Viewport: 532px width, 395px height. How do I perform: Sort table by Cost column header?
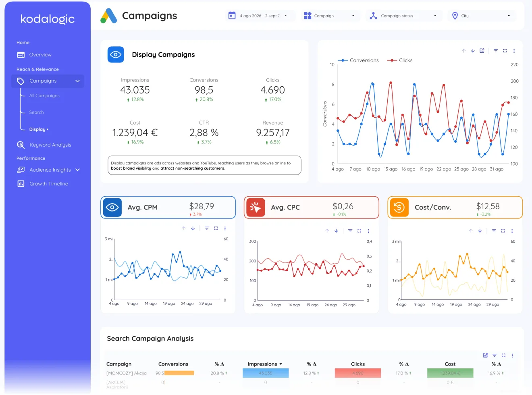click(x=450, y=364)
